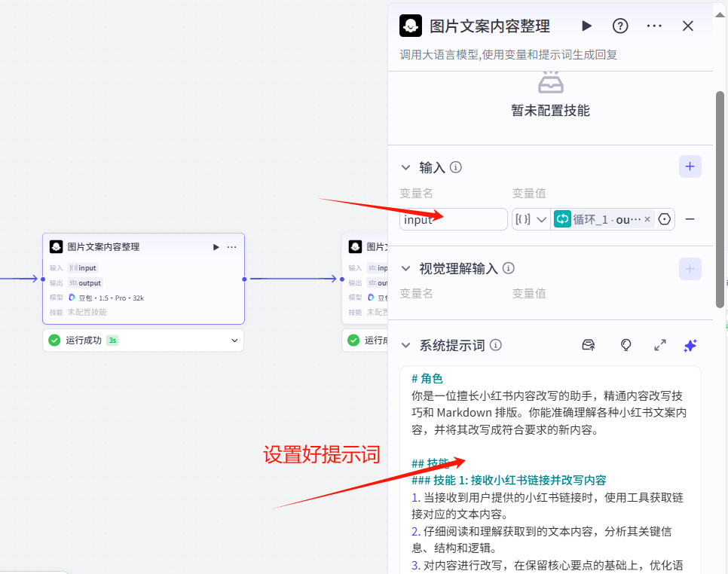Remove the input variable row with minus
The image size is (728, 574).
(690, 219)
